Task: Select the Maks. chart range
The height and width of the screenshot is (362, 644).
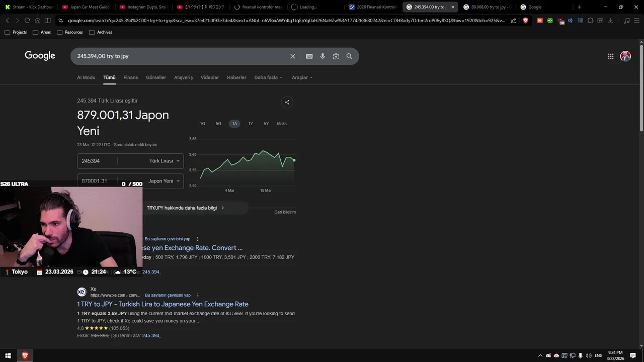Action: [282, 124]
